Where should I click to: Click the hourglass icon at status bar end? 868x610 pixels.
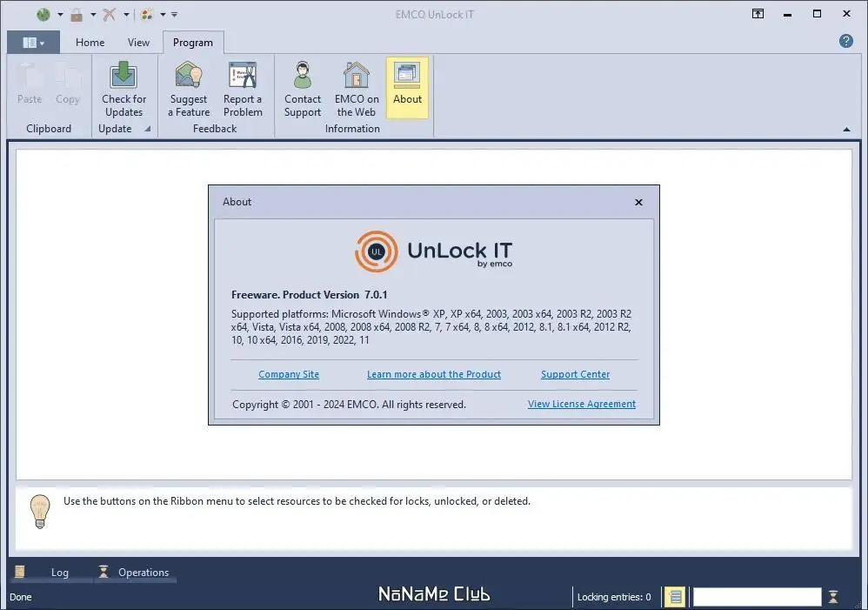coord(833,597)
